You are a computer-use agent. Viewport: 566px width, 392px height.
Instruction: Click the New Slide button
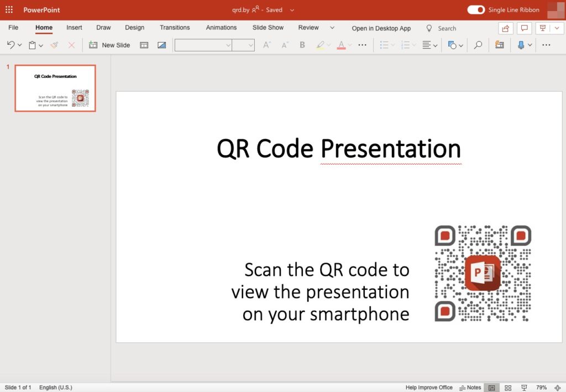tap(110, 45)
